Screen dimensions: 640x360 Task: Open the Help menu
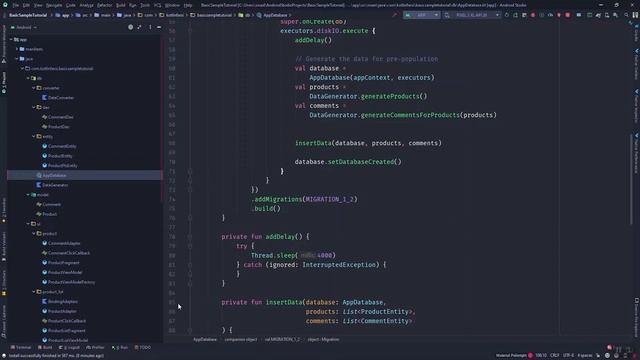point(188,5)
